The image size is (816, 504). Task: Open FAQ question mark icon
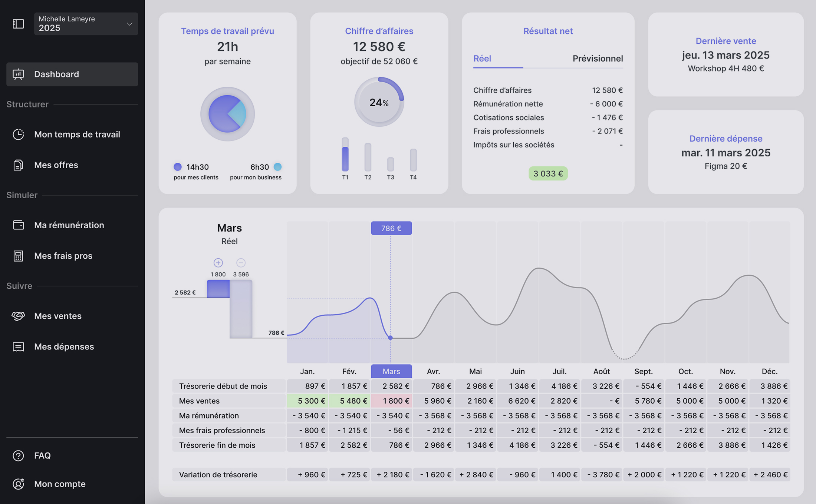18,455
